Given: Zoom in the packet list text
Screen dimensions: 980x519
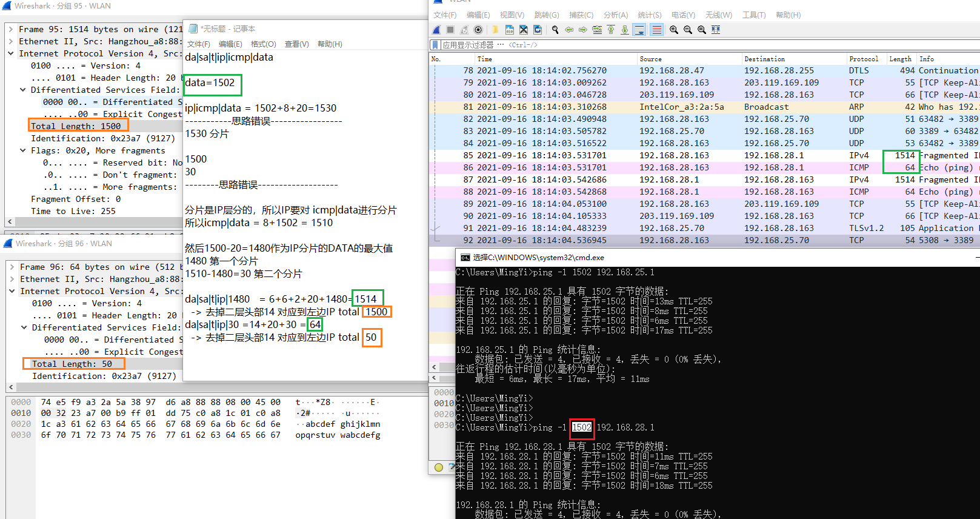Looking at the screenshot, I should coord(673,30).
